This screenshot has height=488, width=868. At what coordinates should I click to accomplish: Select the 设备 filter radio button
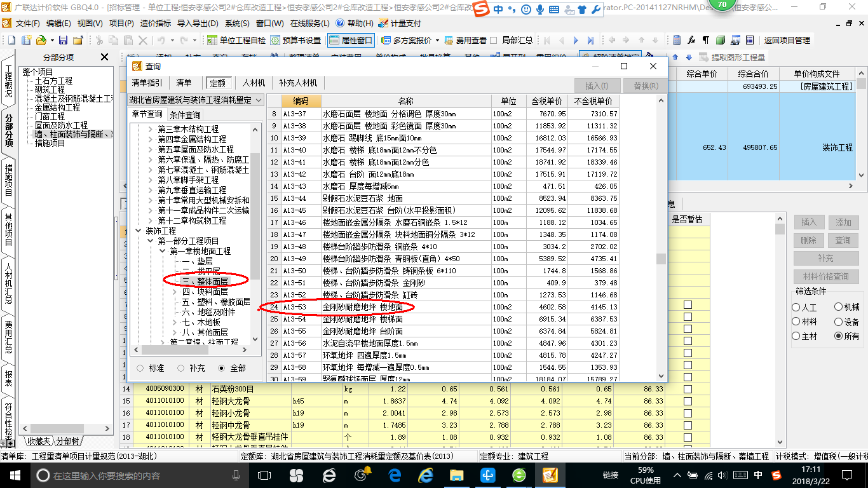point(838,322)
